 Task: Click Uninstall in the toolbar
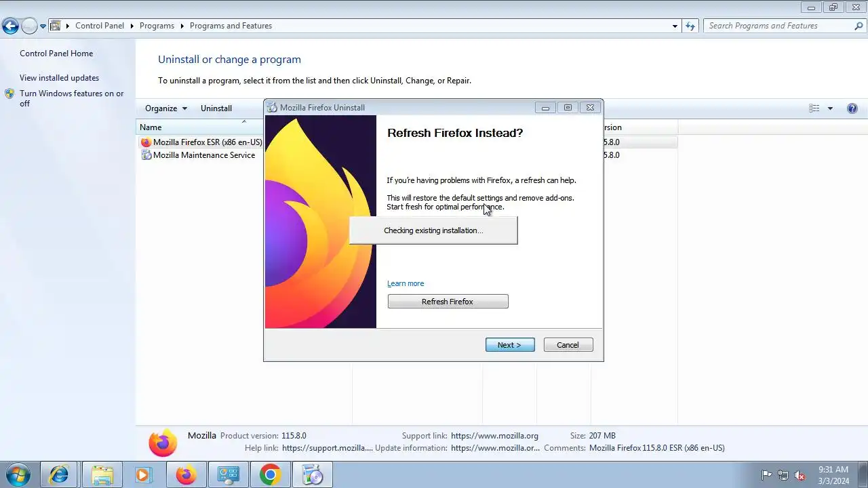pyautogui.click(x=216, y=108)
